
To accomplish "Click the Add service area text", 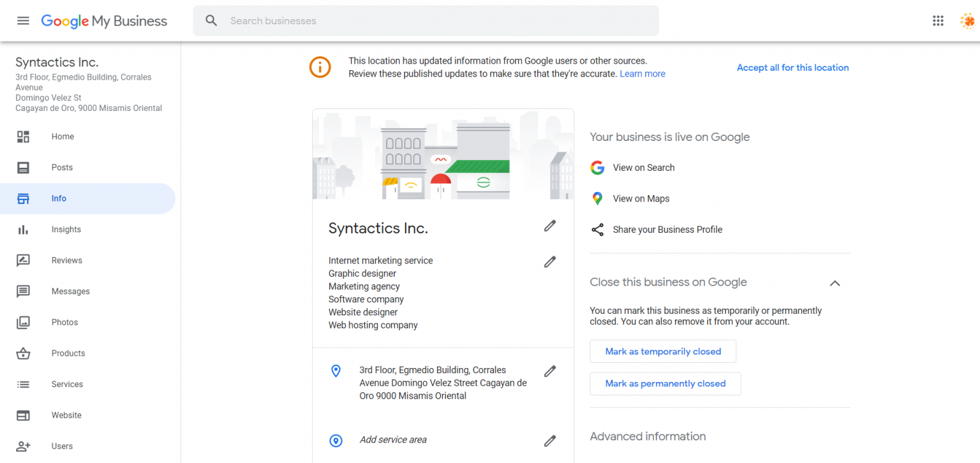I will (x=393, y=440).
